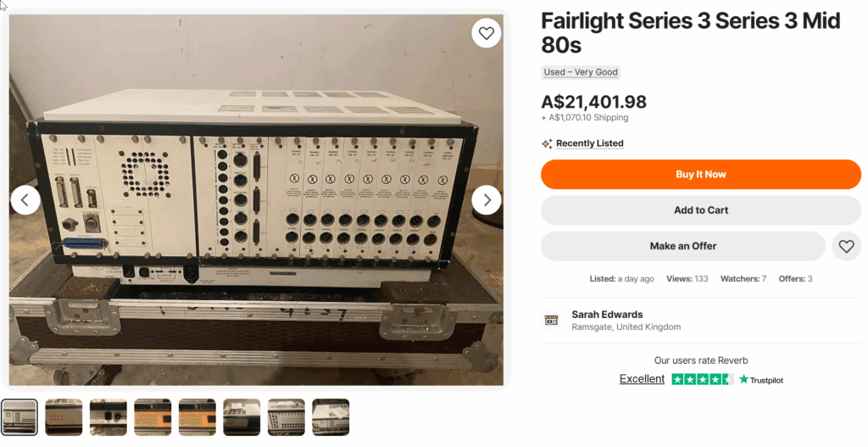Select the fourth thumbnail with orange keyboard
The width and height of the screenshot is (868, 447).
pyautogui.click(x=153, y=416)
